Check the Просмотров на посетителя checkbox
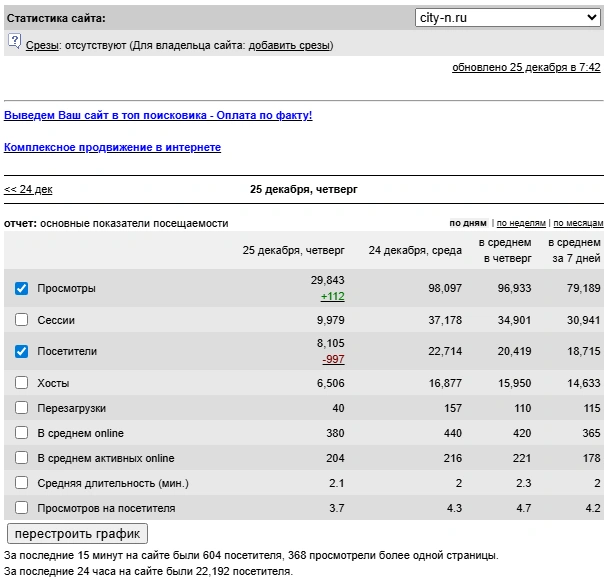Viewport: 608px width, 584px height. pyautogui.click(x=22, y=508)
